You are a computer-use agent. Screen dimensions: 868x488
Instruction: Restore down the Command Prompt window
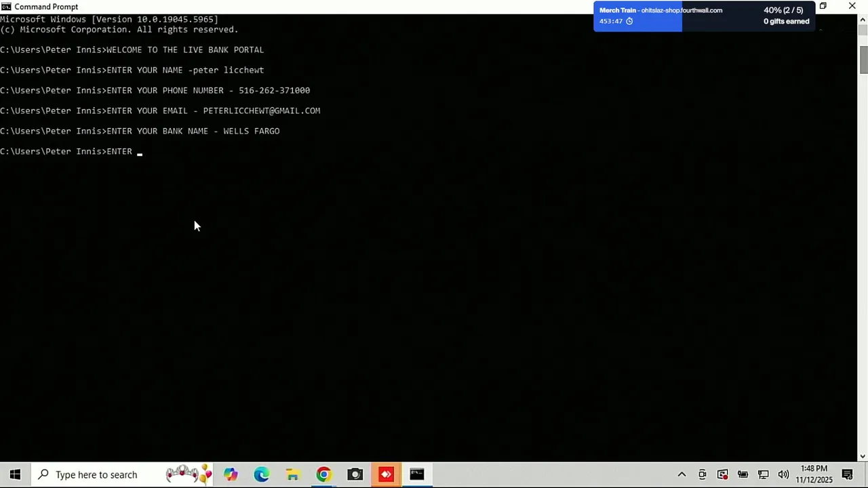pyautogui.click(x=823, y=6)
